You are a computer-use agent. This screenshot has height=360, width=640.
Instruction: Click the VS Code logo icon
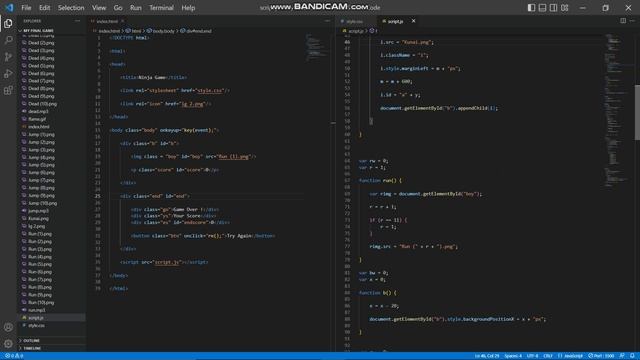click(9, 8)
